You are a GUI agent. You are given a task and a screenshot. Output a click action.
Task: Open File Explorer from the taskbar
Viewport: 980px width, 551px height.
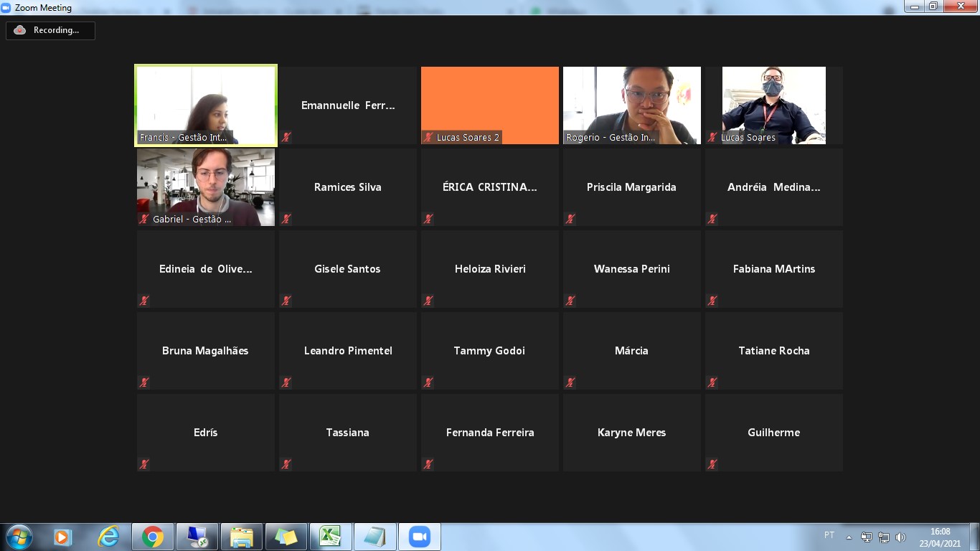[241, 537]
